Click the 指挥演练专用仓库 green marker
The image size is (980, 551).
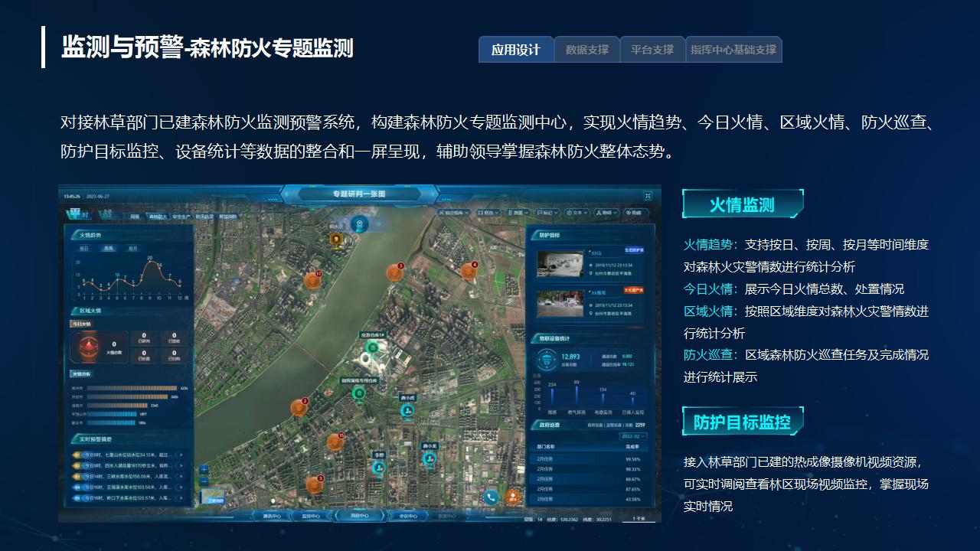tap(359, 393)
